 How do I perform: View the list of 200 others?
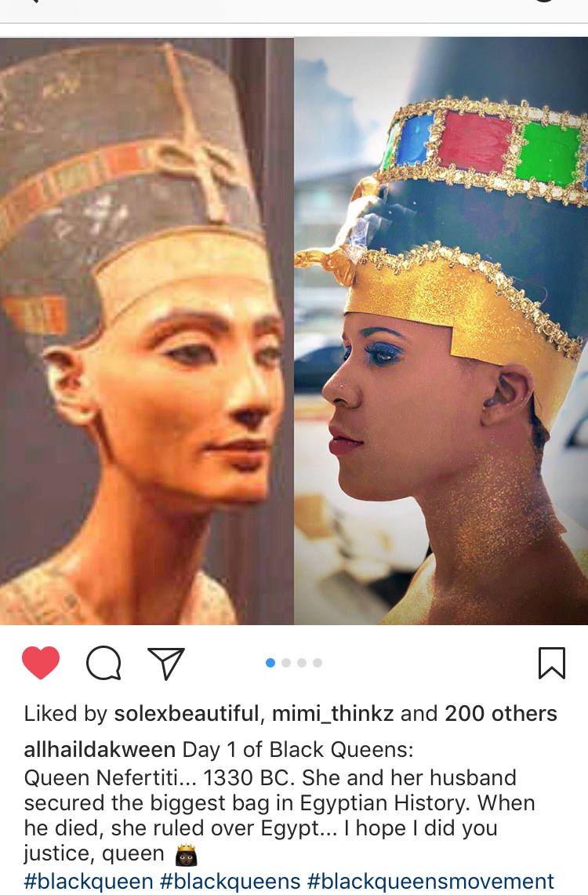[501, 714]
